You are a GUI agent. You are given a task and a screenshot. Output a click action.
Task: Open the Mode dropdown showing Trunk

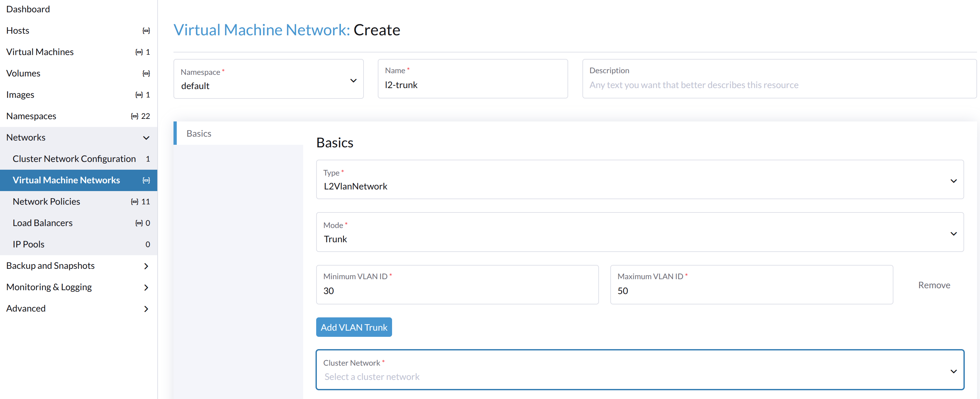coord(639,232)
